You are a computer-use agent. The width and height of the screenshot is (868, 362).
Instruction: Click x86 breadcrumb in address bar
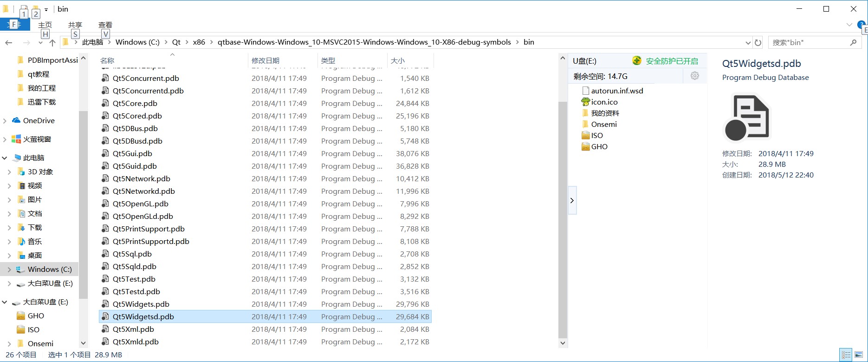pyautogui.click(x=199, y=42)
